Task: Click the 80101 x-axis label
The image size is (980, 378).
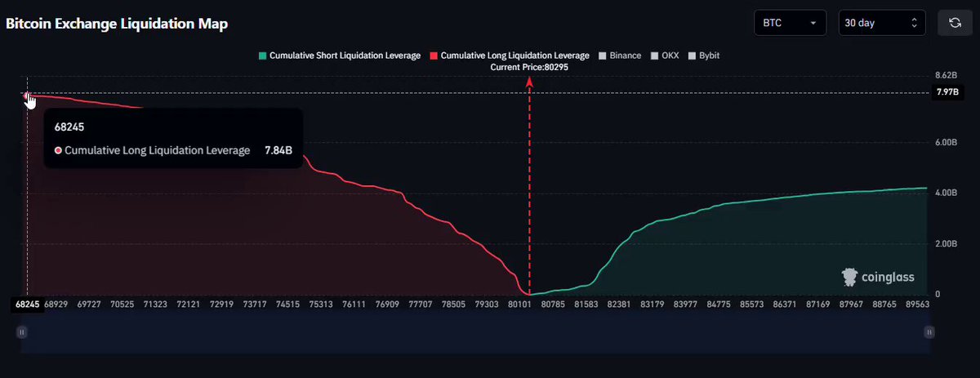Action: (x=519, y=305)
